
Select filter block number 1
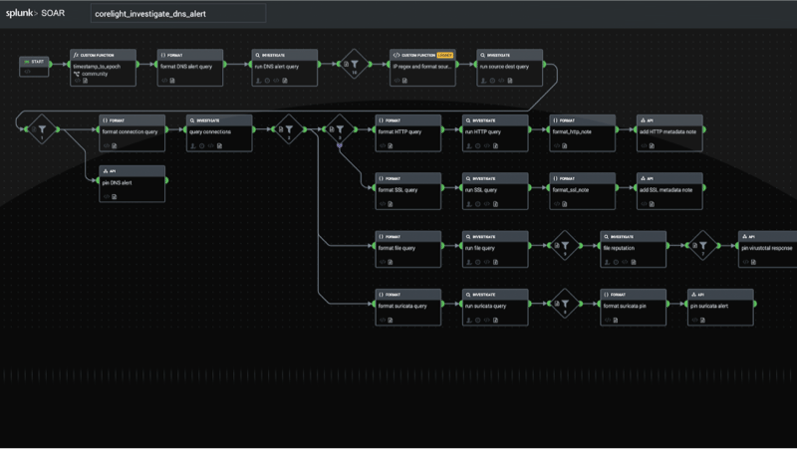coord(42,129)
